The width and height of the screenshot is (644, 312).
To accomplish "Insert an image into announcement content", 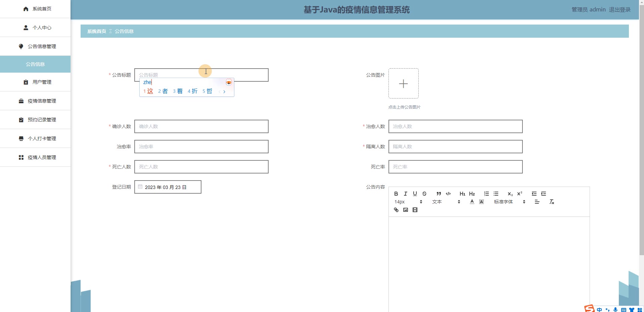I will tap(405, 210).
